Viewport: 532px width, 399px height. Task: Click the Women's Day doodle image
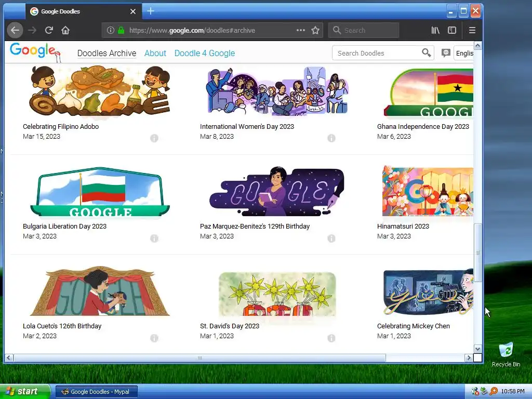pos(277,91)
